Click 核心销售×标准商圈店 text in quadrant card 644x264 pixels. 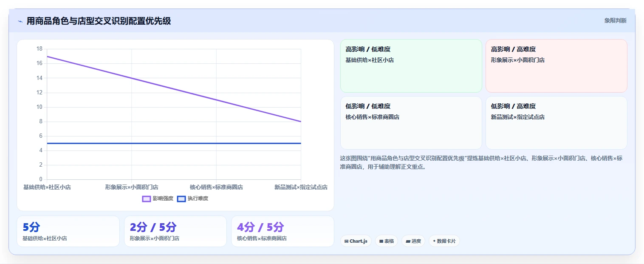(373, 117)
